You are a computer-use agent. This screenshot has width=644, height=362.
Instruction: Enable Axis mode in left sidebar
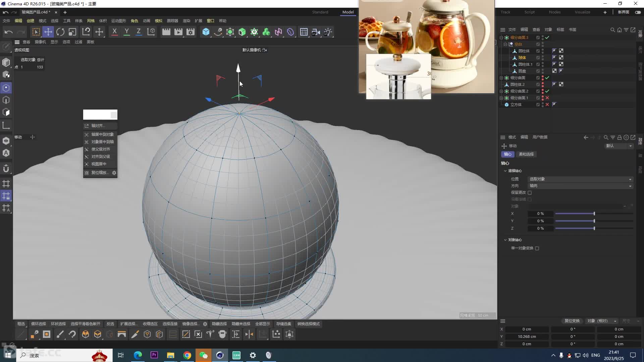6,126
